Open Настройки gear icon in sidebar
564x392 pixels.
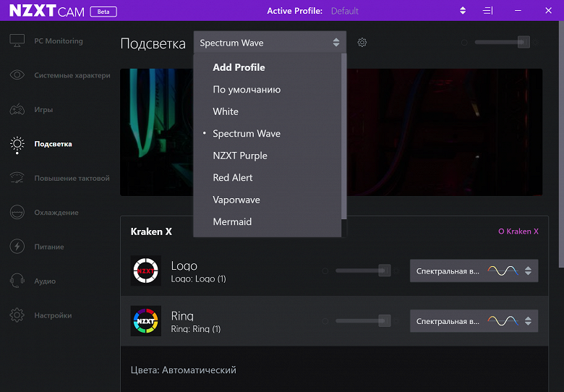17,315
